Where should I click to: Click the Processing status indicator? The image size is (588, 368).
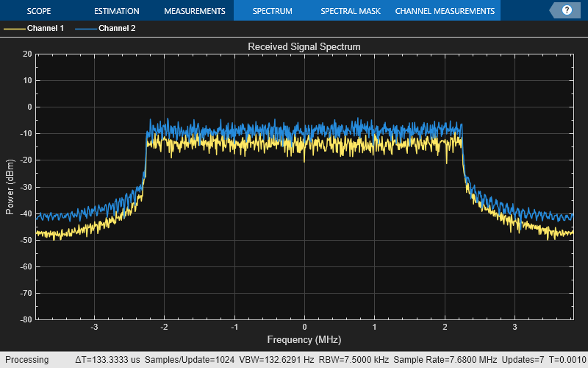point(26,360)
